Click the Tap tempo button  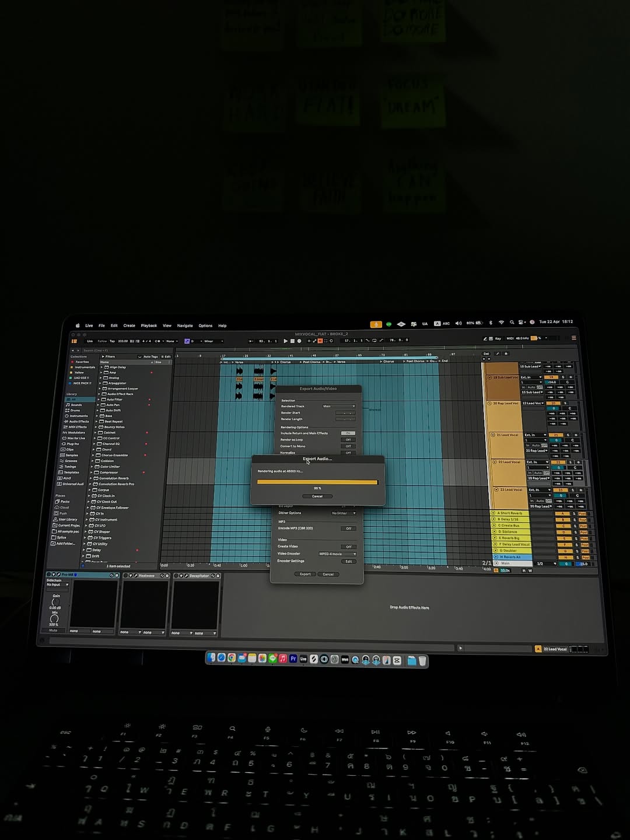click(x=112, y=341)
